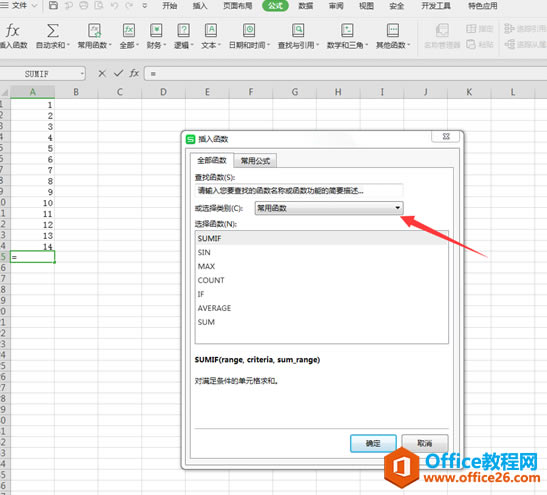Image resolution: width=547 pixels, height=495 pixels.
Task: Open the Math and Trig functions icon
Action: (347, 31)
